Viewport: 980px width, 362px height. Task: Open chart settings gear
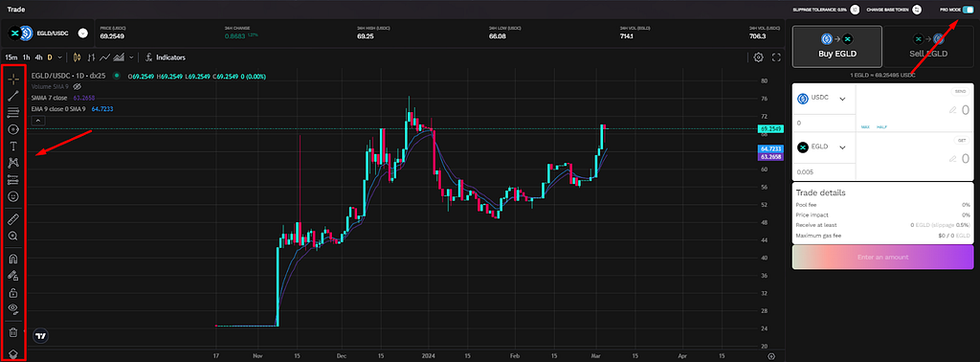(x=758, y=57)
